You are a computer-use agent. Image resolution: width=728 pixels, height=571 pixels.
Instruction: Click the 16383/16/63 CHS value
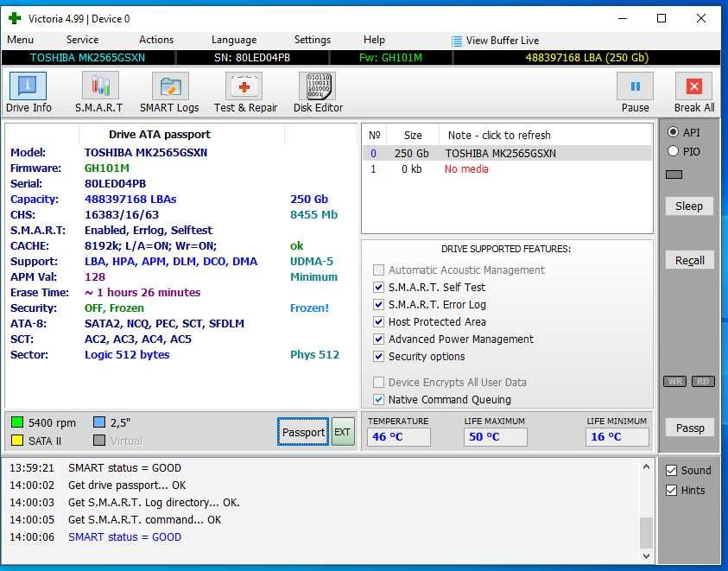122,214
